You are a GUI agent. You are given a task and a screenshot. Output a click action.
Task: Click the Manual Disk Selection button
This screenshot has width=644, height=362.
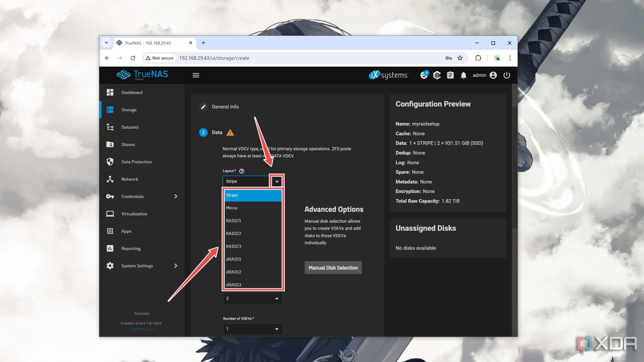pyautogui.click(x=333, y=267)
